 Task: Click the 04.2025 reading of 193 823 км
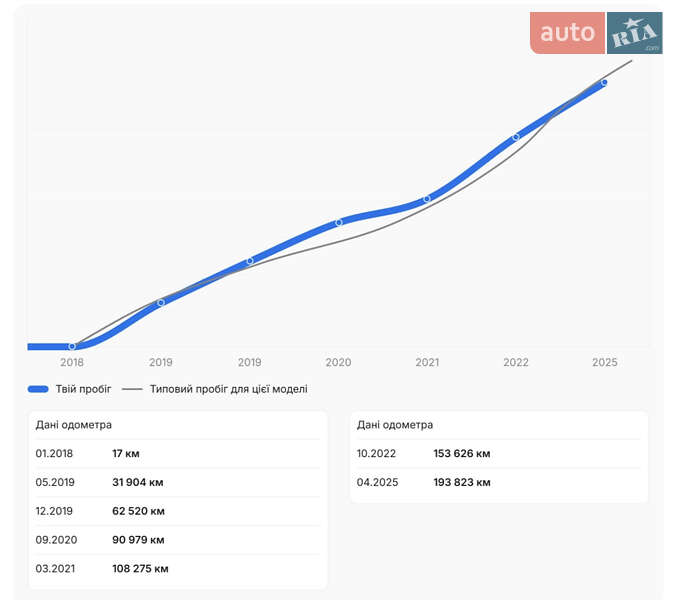[498, 482]
